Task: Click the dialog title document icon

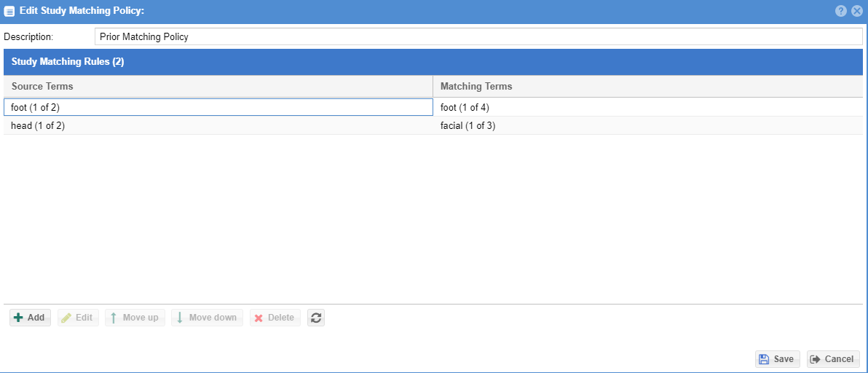Action: (x=9, y=11)
